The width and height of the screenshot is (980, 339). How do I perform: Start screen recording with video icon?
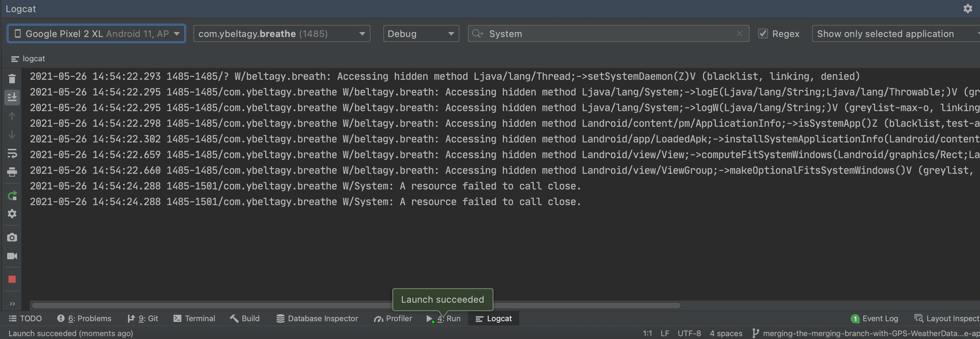click(x=12, y=256)
